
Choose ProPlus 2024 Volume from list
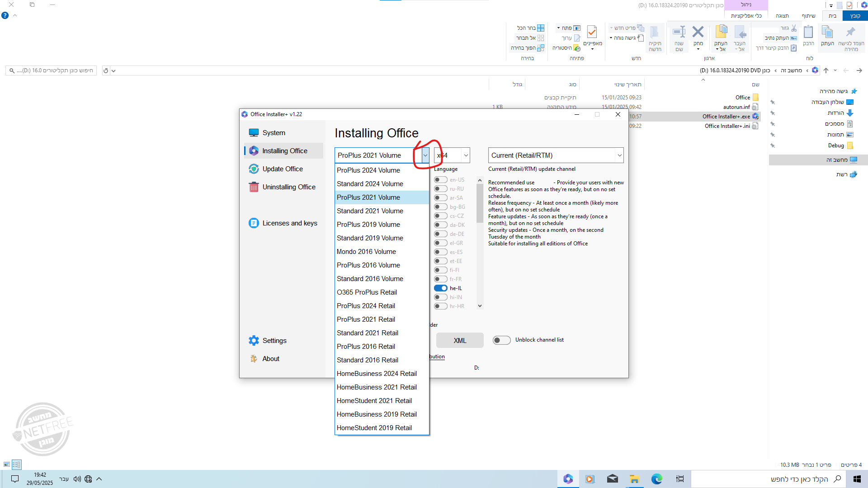click(x=382, y=170)
